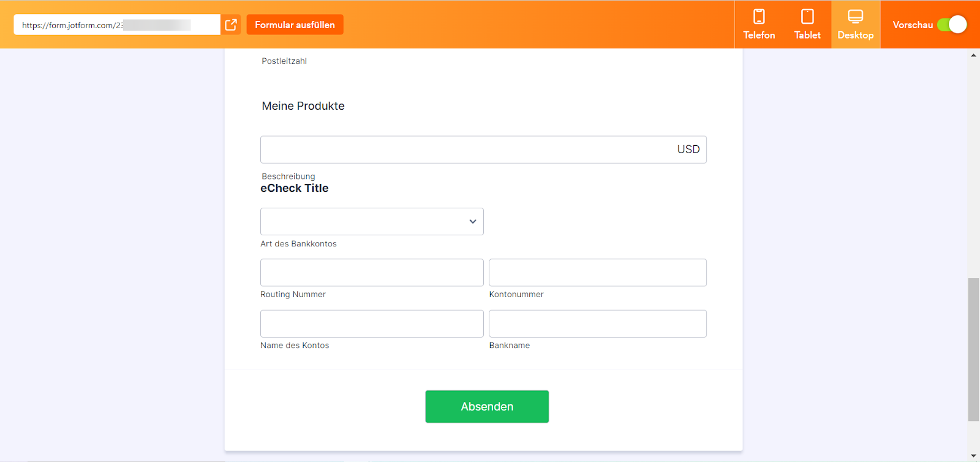This screenshot has width=980, height=462.
Task: Click the Name des Kontos input
Action: [372, 324]
